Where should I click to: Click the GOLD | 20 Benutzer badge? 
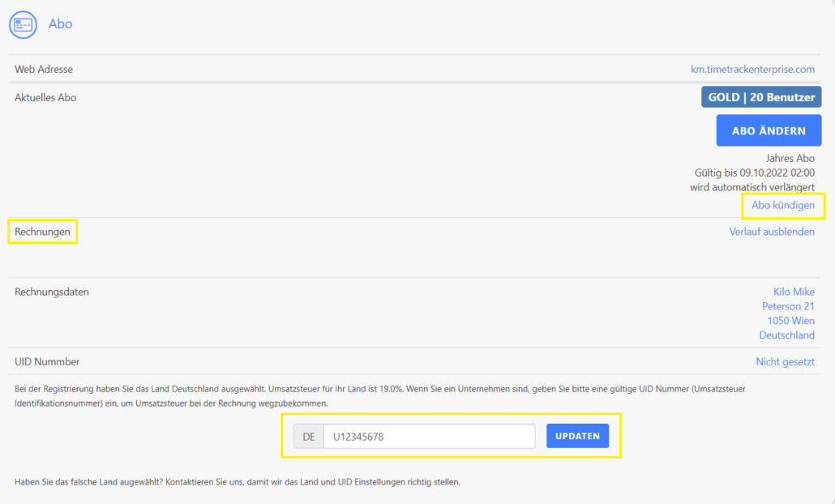(x=761, y=97)
